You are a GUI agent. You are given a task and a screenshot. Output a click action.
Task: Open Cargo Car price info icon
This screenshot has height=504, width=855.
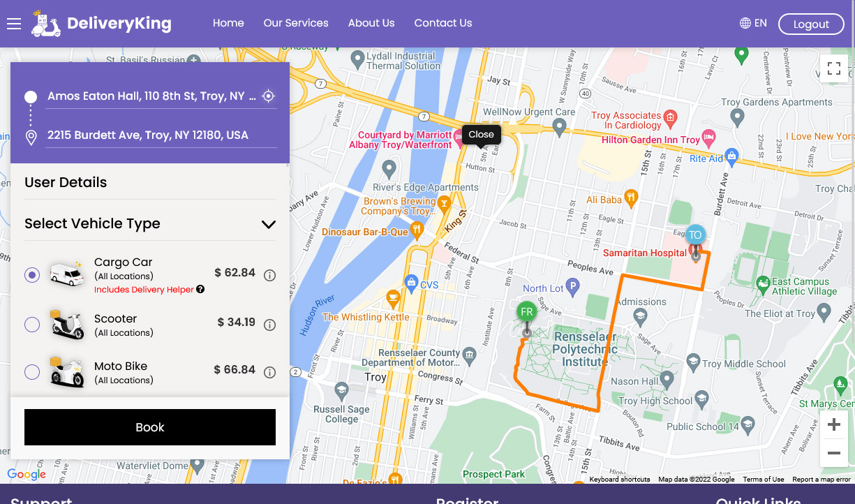[x=269, y=276]
